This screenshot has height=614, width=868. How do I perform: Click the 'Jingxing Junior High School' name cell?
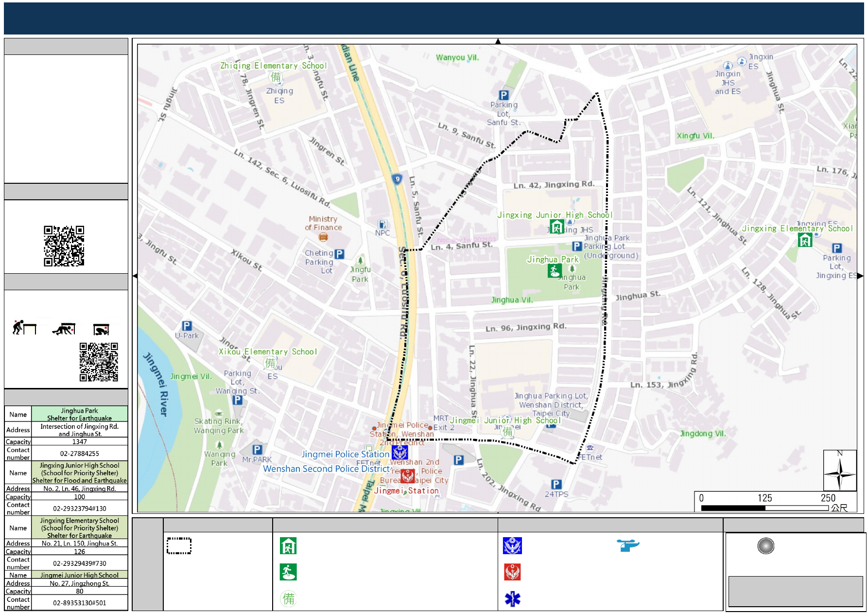(80, 473)
